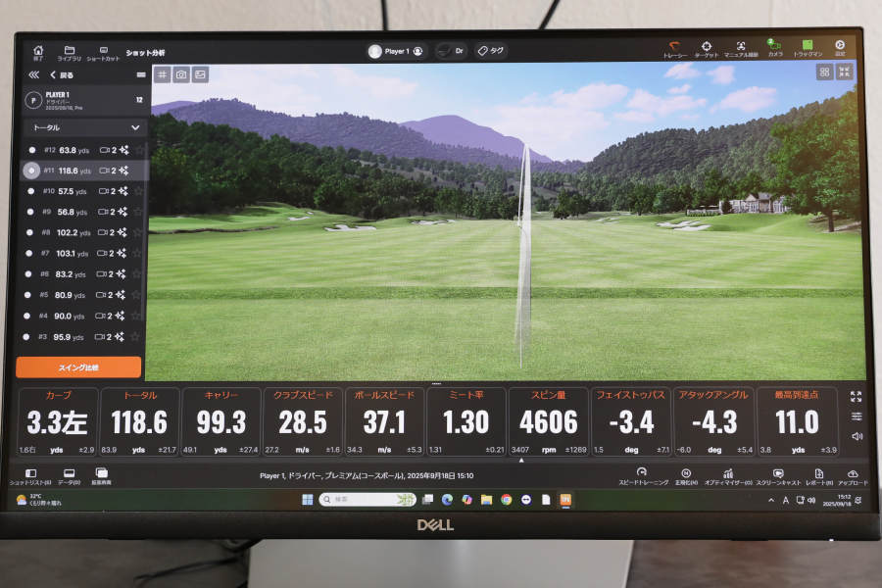Viewport: 882px width, 588px height.
Task: Select shot #8 102.2 yds radio button
Action: pyautogui.click(x=31, y=233)
